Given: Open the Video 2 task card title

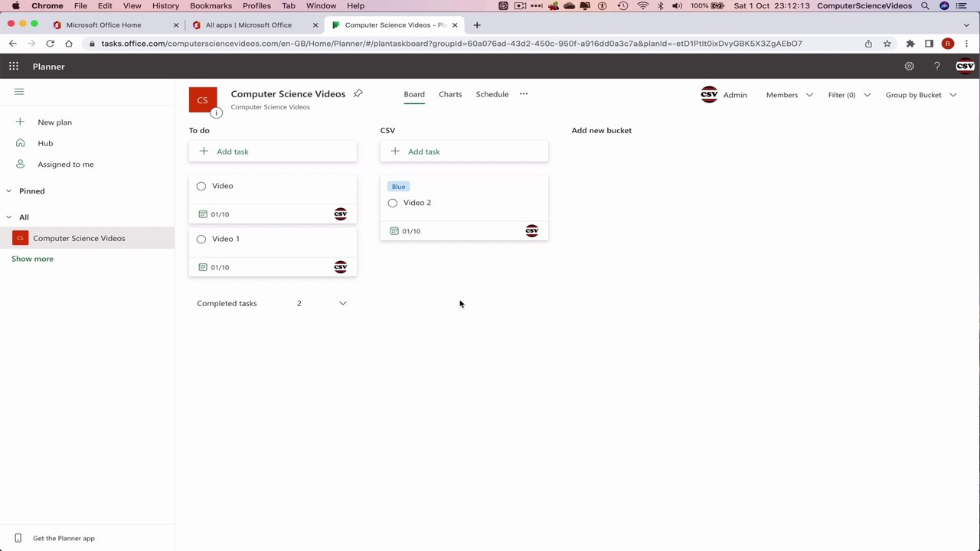Looking at the screenshot, I should (x=417, y=203).
